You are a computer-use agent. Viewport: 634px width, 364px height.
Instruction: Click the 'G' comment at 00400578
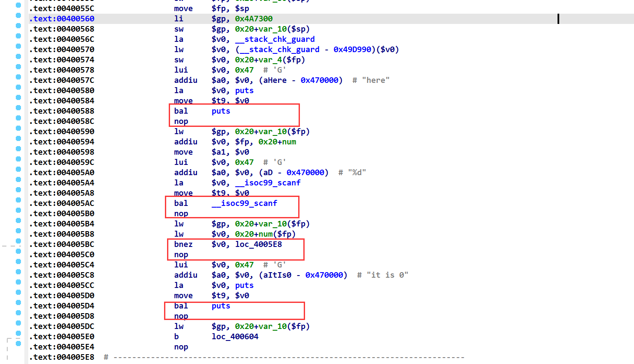(x=275, y=70)
